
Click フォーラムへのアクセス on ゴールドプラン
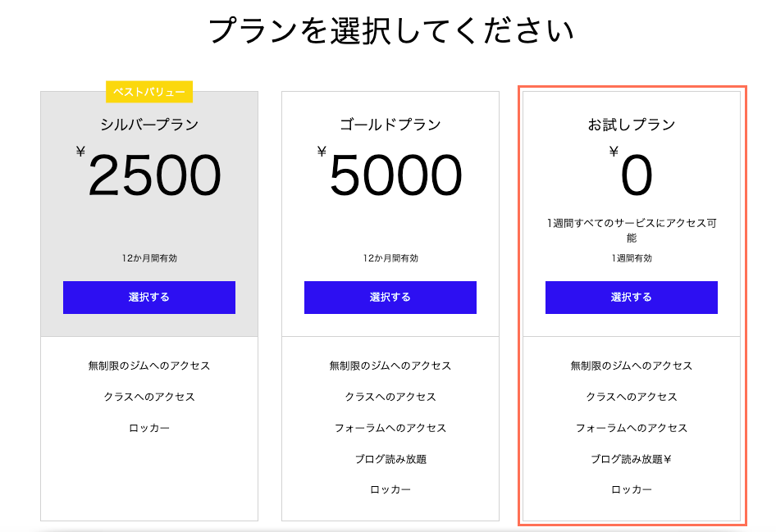pos(390,428)
